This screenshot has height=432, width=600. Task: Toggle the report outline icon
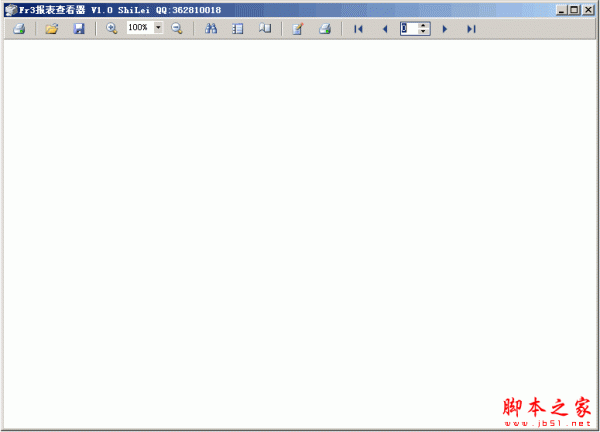238,29
